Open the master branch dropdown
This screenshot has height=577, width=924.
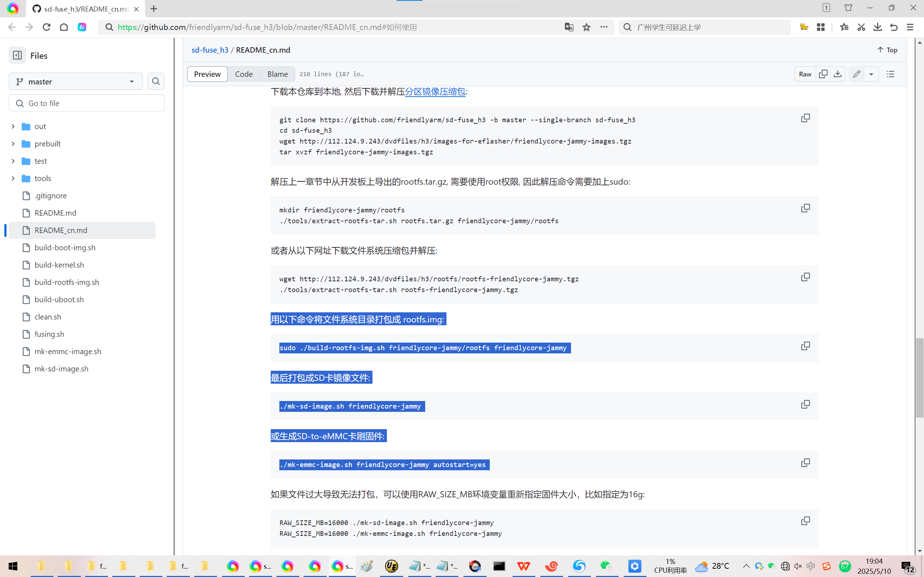coord(75,82)
